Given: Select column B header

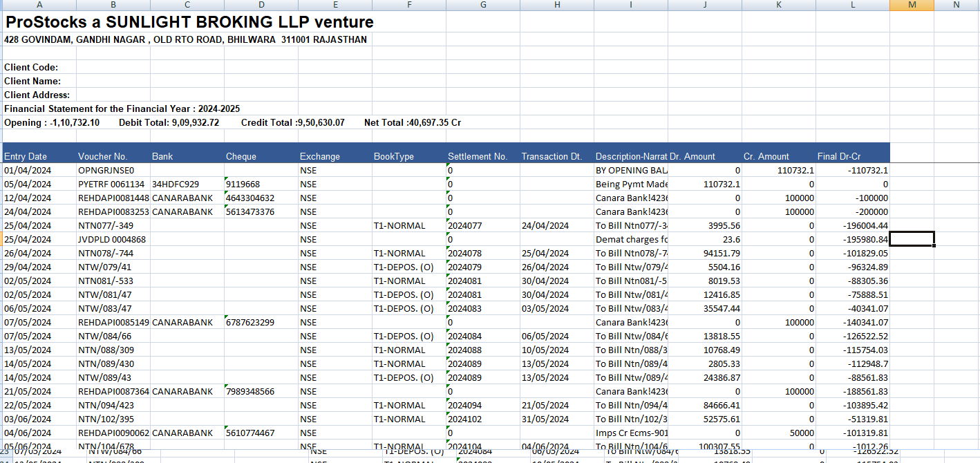Looking at the screenshot, I should pyautogui.click(x=113, y=6).
